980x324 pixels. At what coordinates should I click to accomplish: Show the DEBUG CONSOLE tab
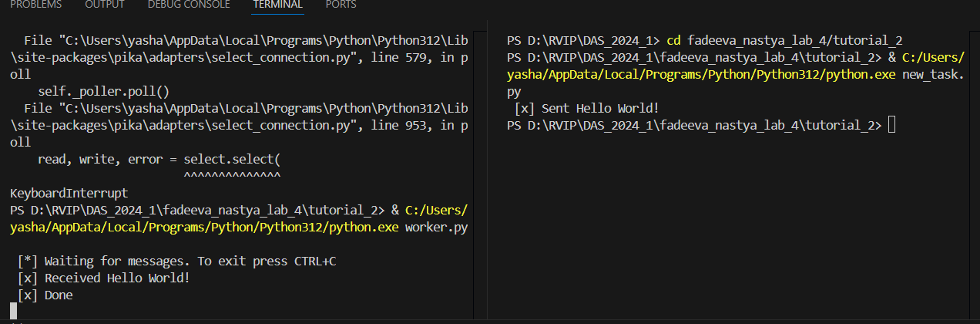coord(188,5)
